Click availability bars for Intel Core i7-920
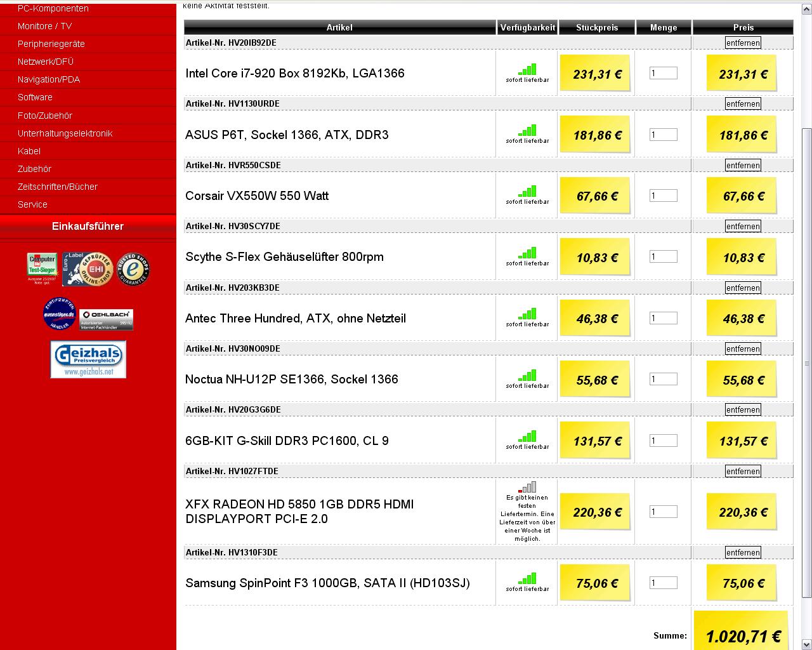The width and height of the screenshot is (812, 650). [x=527, y=69]
